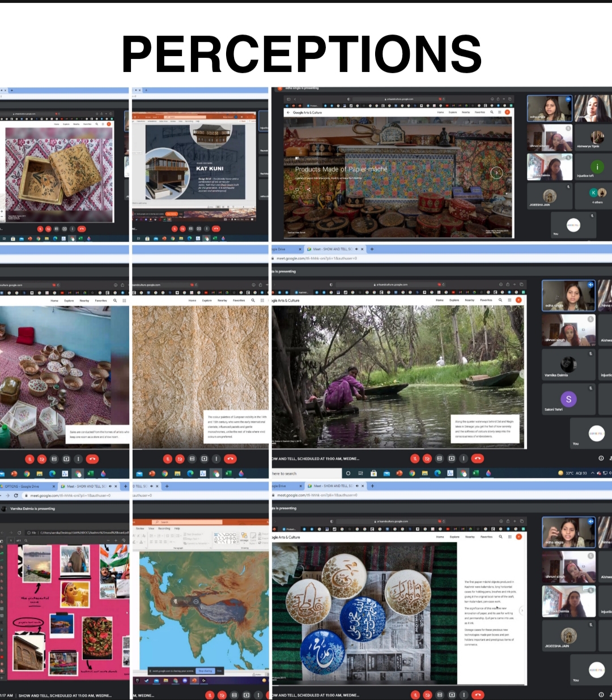612x700 pixels.
Task: Toggle camera below the carved box photo
Action: (48, 229)
